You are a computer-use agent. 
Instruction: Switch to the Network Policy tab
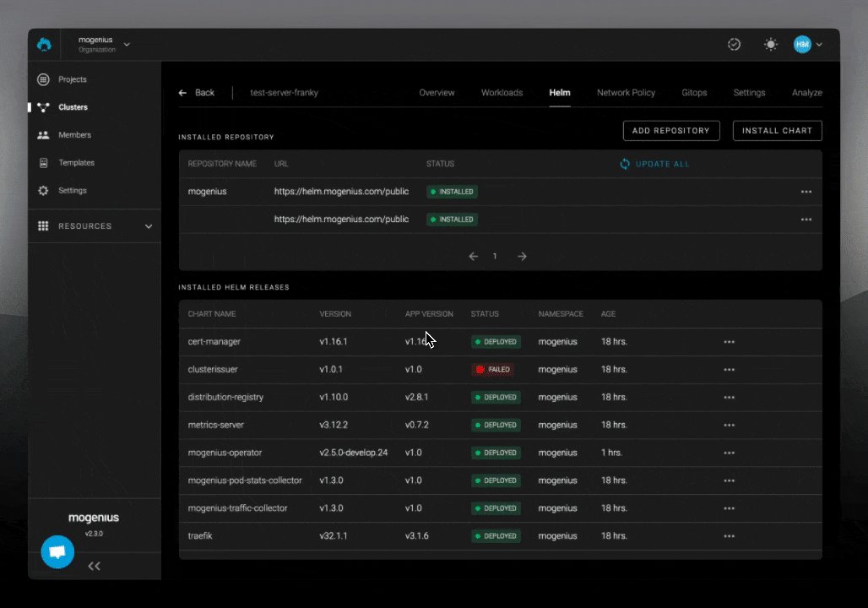(626, 93)
